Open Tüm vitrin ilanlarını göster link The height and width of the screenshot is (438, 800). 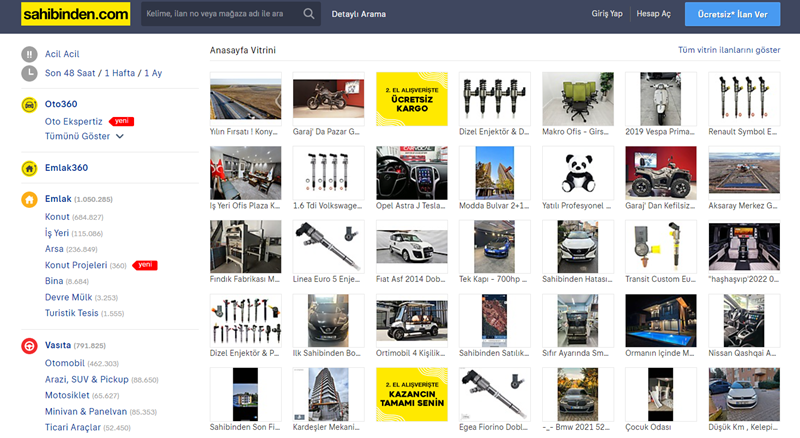pyautogui.click(x=729, y=50)
